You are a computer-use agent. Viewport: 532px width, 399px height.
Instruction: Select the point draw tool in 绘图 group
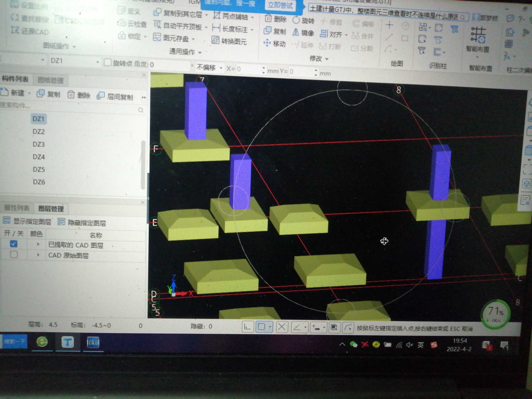pos(390,25)
